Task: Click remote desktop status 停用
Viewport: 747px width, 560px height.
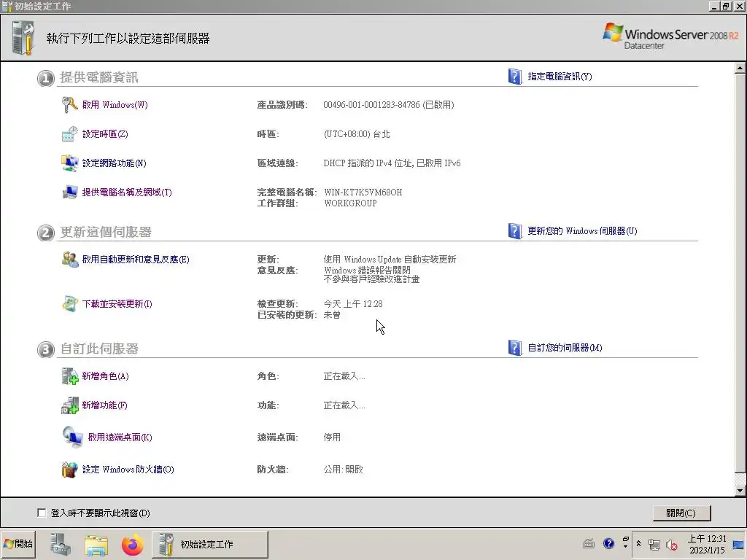Action: pyautogui.click(x=332, y=437)
